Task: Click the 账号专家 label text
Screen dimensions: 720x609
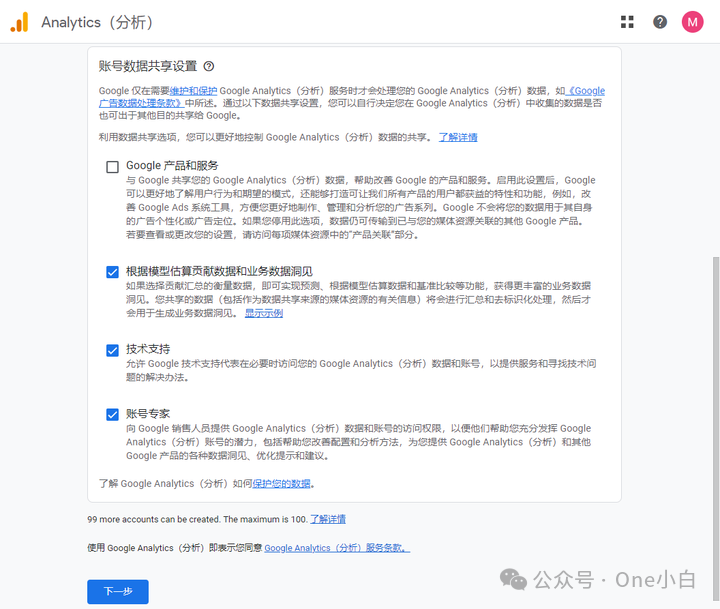Action: click(x=148, y=414)
